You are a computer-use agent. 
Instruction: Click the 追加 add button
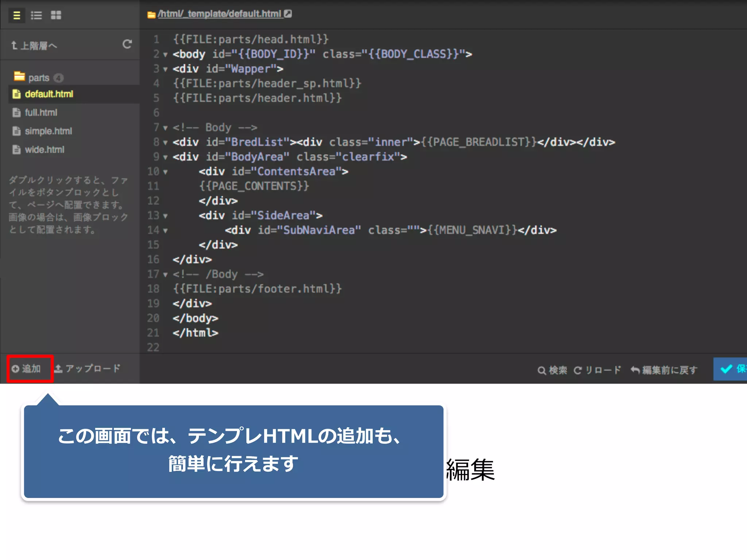coord(26,369)
